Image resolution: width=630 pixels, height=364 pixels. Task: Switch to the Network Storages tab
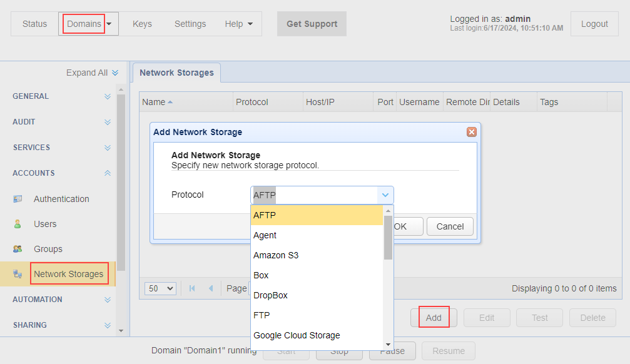tap(176, 73)
